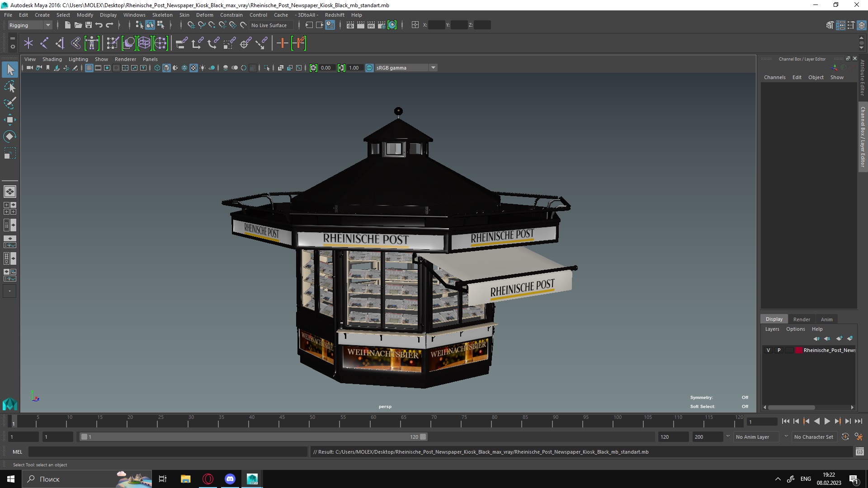Image resolution: width=868 pixels, height=488 pixels.
Task: Toggle Auto Keyframe button
Action: click(x=845, y=437)
